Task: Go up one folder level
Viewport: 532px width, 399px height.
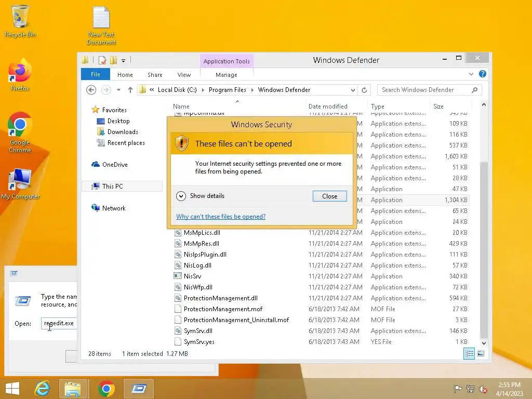Action: click(130, 90)
